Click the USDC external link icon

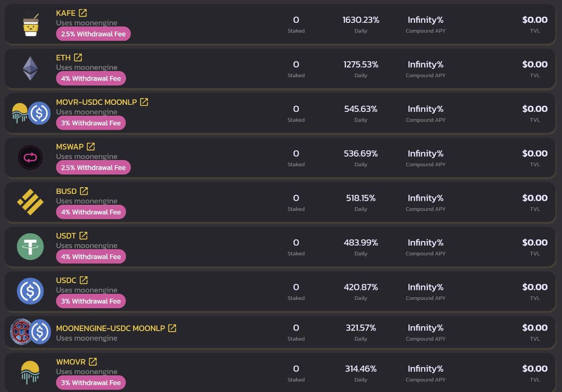84,280
